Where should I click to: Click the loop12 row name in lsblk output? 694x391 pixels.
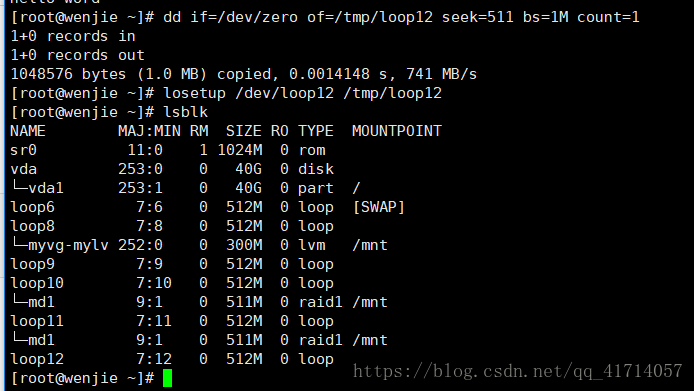point(37,360)
